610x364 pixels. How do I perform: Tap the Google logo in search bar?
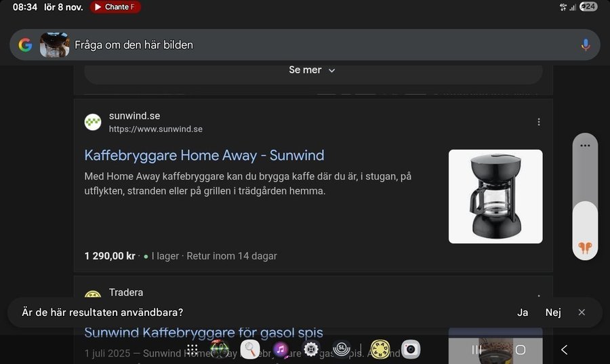25,45
